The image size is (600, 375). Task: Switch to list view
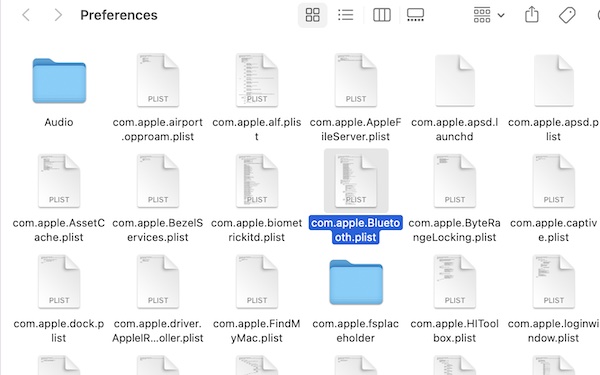click(346, 15)
